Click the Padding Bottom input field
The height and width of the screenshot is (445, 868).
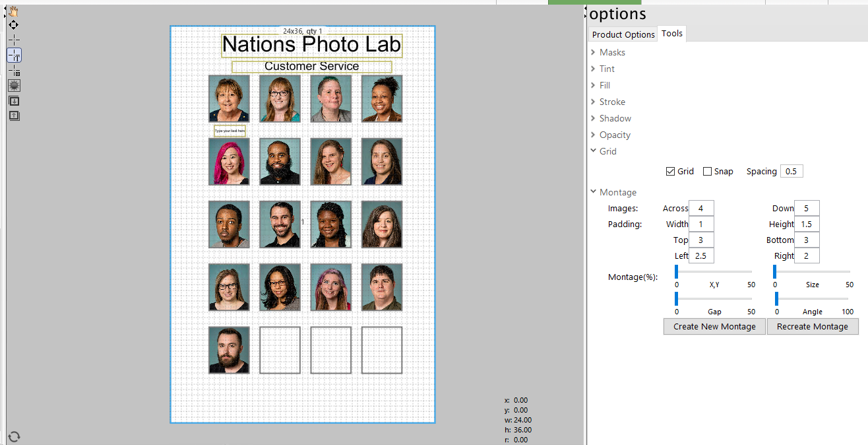click(807, 240)
